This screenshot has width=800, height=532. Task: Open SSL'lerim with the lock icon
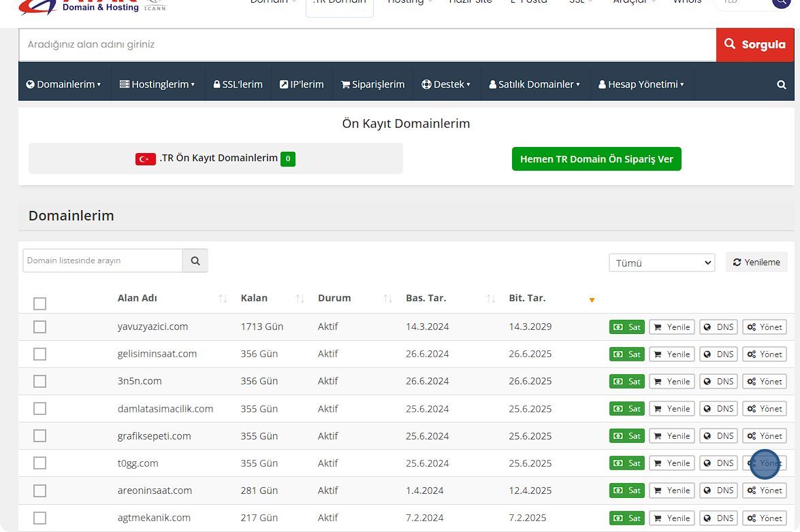(x=238, y=84)
